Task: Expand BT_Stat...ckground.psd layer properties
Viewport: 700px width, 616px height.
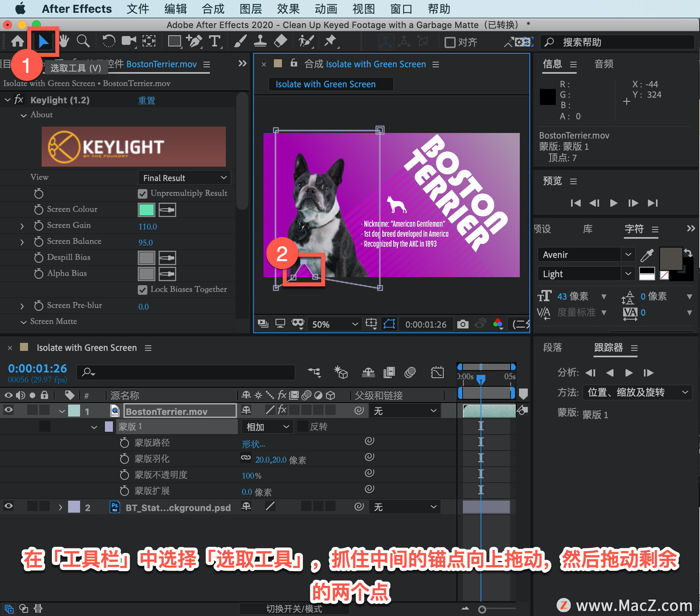Action: (x=60, y=507)
